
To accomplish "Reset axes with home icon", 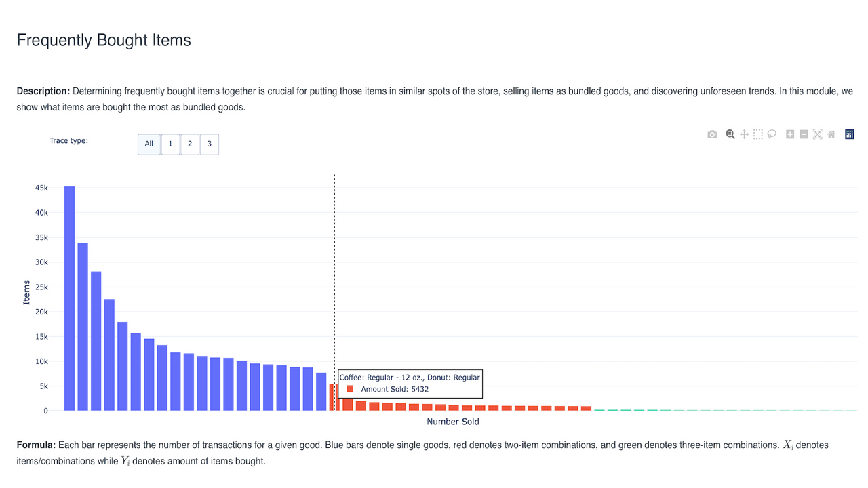I will point(831,134).
